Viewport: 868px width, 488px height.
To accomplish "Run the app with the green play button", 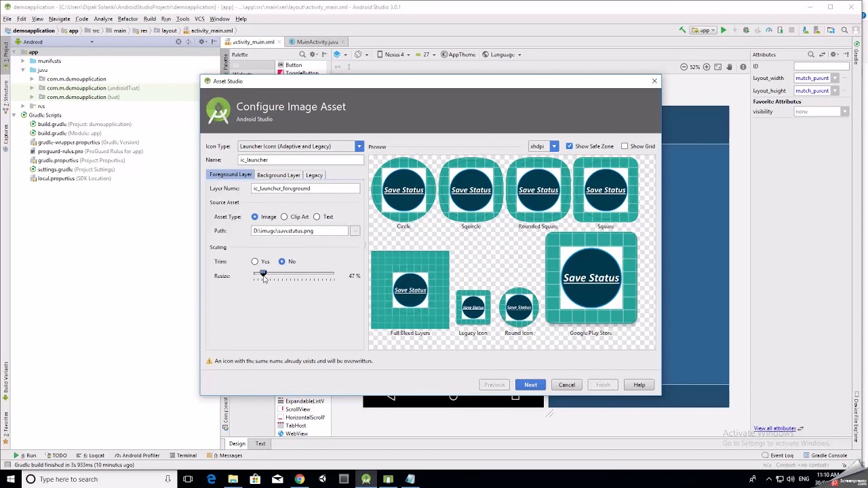I will [724, 30].
